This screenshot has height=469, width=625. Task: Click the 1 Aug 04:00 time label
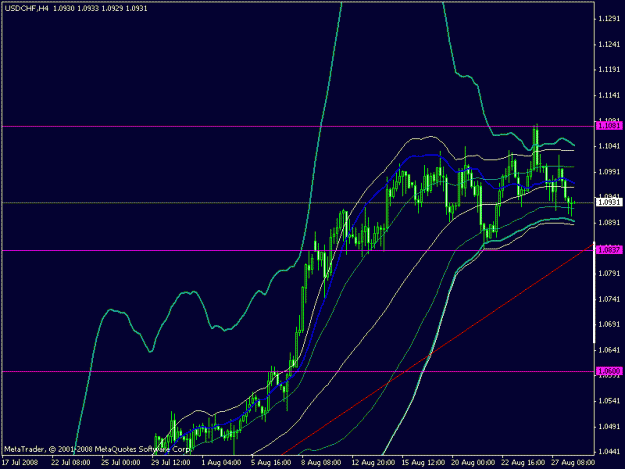click(221, 462)
